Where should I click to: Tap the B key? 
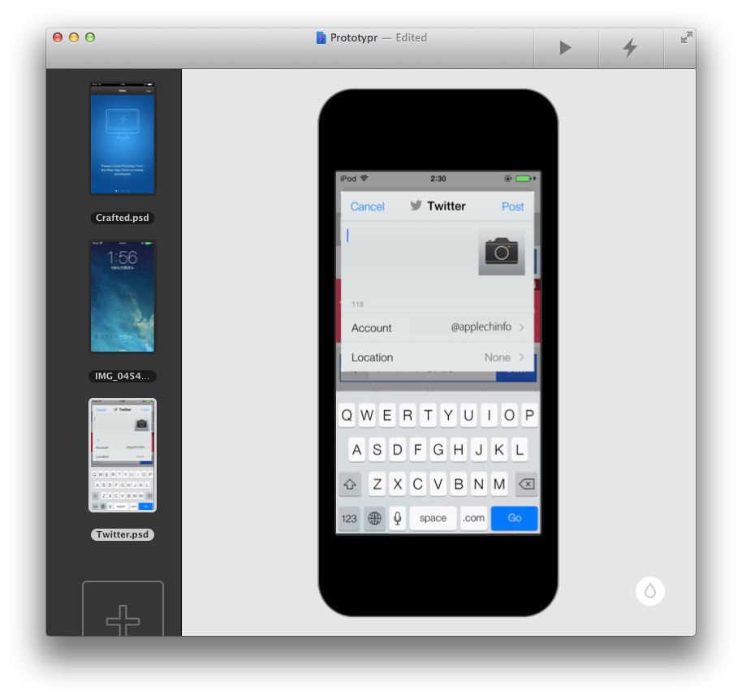pyautogui.click(x=459, y=484)
